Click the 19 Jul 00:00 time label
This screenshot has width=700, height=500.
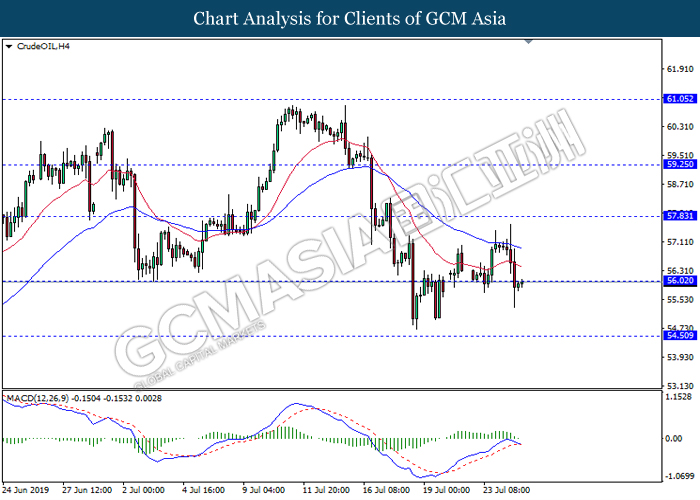click(446, 490)
